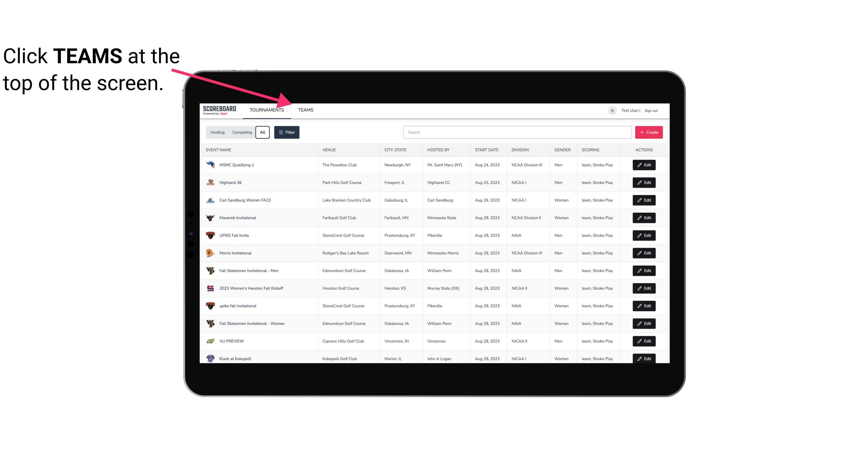Click the Edit icon for MSMC Qualifying 1
Image resolution: width=868 pixels, height=467 pixels.
click(x=644, y=165)
